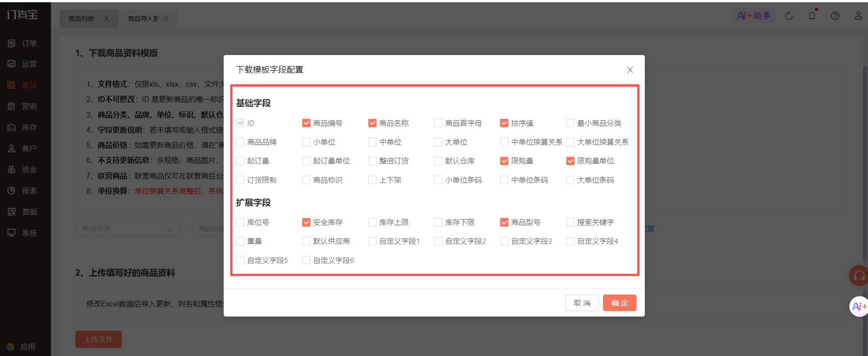Check the 最小商品分类 checkbox
This screenshot has height=356, width=868.
tap(570, 123)
